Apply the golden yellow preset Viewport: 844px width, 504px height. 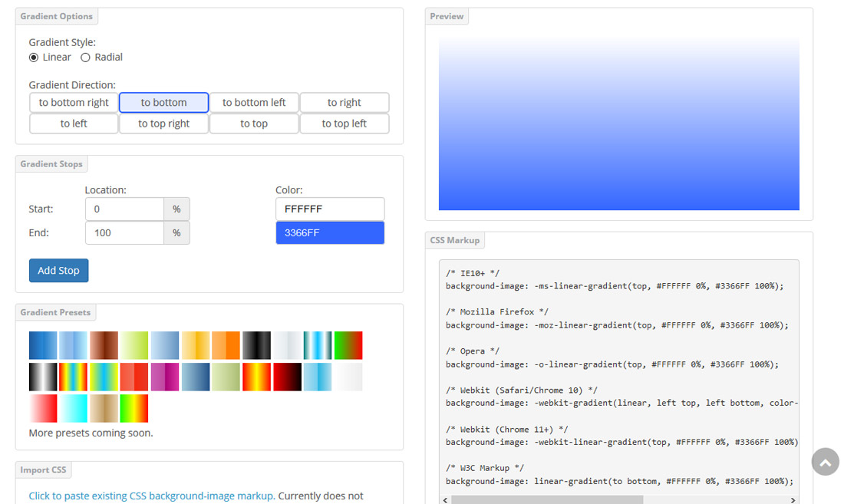pyautogui.click(x=196, y=345)
